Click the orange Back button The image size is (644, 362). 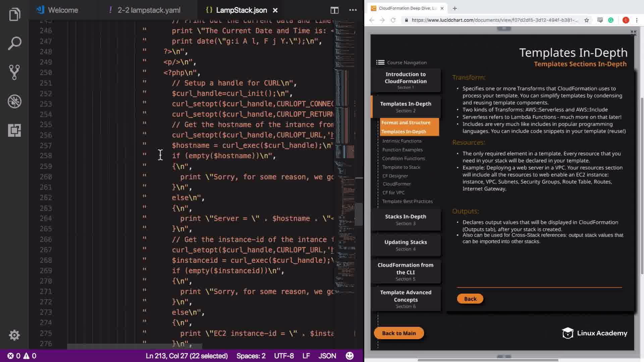(x=470, y=299)
